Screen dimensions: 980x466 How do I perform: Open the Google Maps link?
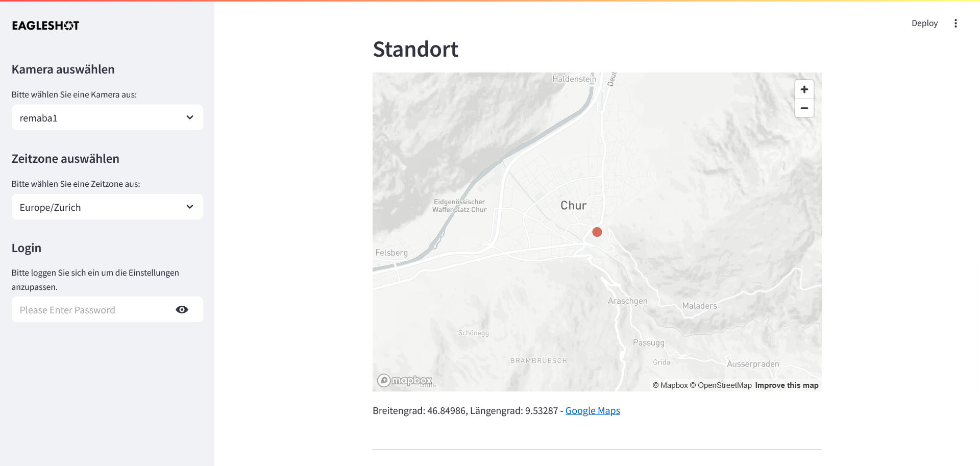(x=593, y=411)
